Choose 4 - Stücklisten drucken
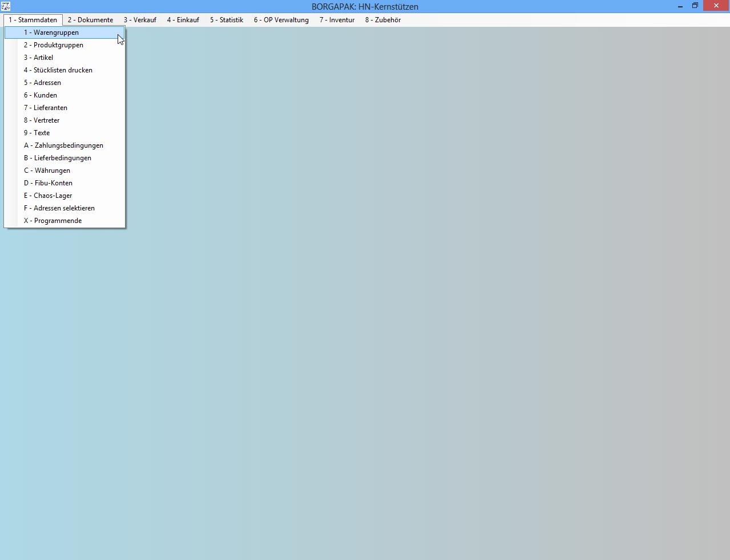 pyautogui.click(x=64, y=70)
